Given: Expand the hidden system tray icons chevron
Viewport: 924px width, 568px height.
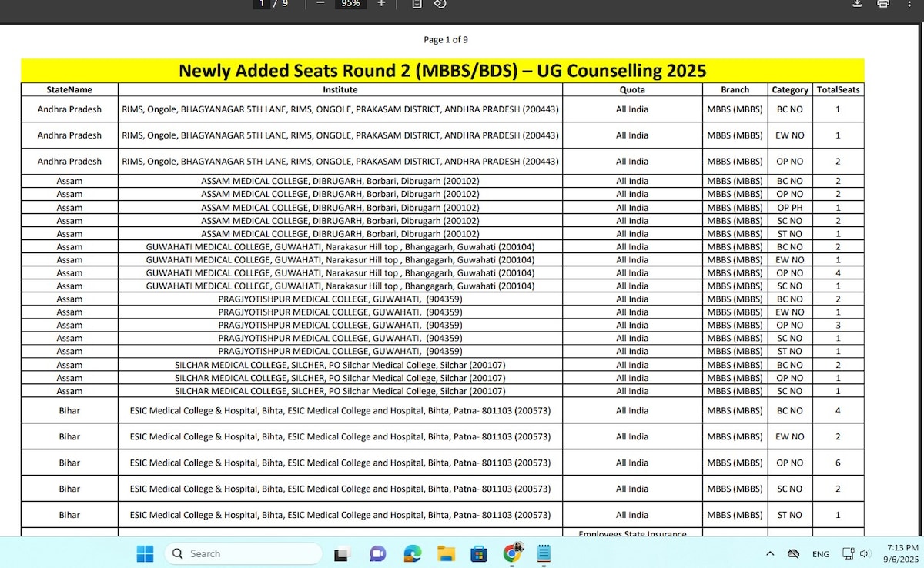Looking at the screenshot, I should click(770, 553).
